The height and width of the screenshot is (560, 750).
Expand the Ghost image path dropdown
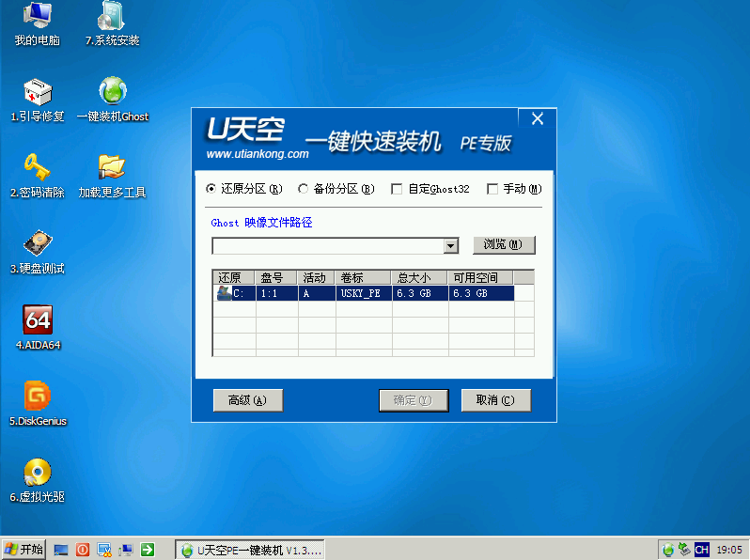pos(450,246)
